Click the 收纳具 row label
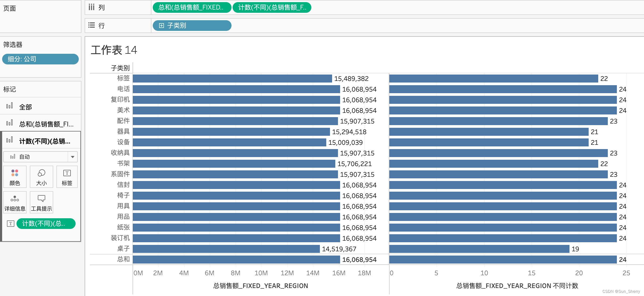 pos(120,153)
